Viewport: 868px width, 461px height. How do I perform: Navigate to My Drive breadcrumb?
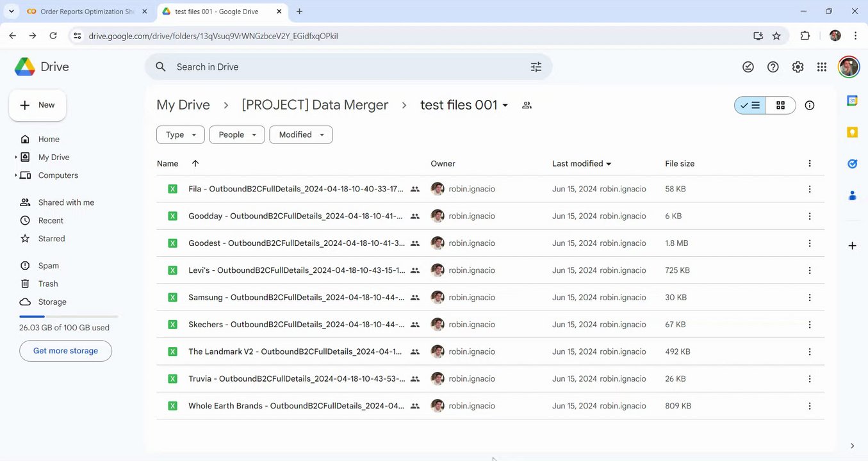(x=183, y=105)
